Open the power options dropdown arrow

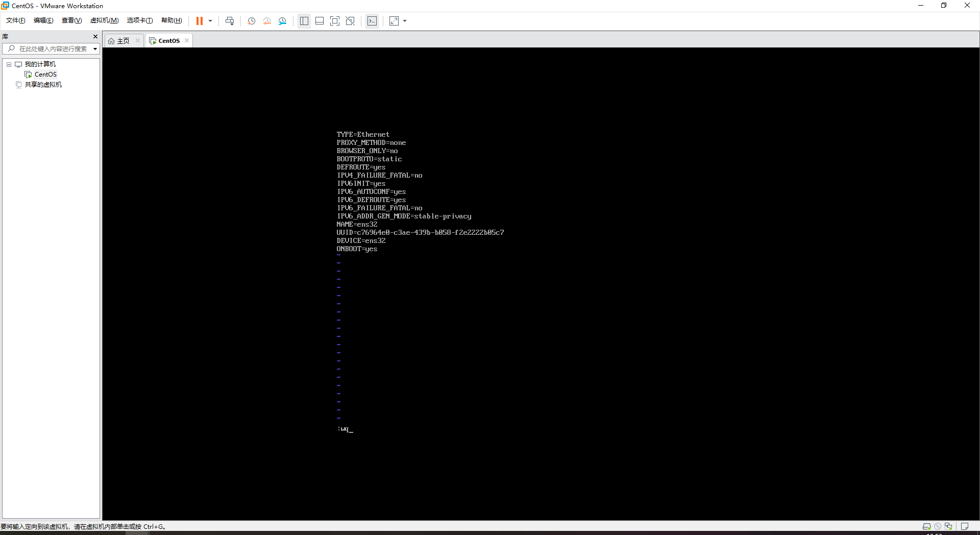[x=210, y=21]
